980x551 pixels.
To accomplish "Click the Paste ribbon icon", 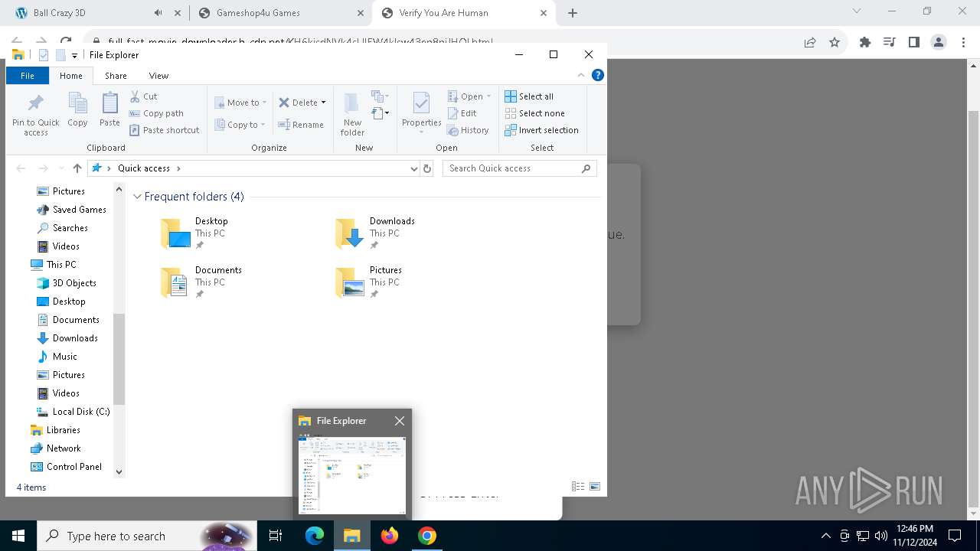I will click(x=109, y=110).
